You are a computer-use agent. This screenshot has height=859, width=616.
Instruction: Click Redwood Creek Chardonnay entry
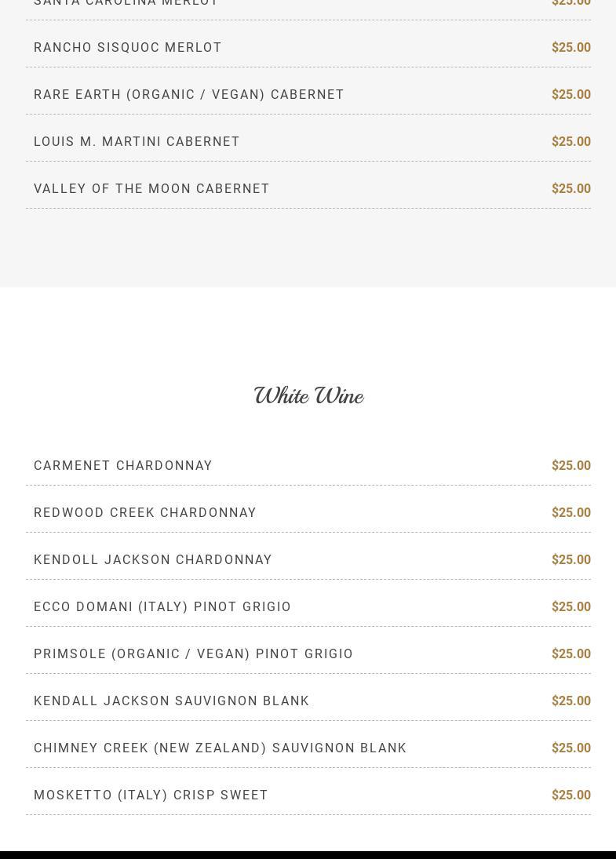(x=145, y=513)
